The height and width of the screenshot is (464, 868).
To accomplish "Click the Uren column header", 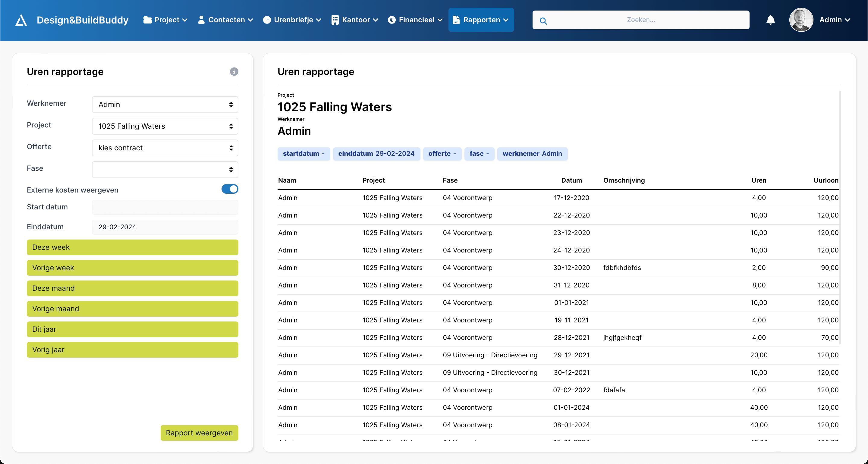I will pos(759,180).
